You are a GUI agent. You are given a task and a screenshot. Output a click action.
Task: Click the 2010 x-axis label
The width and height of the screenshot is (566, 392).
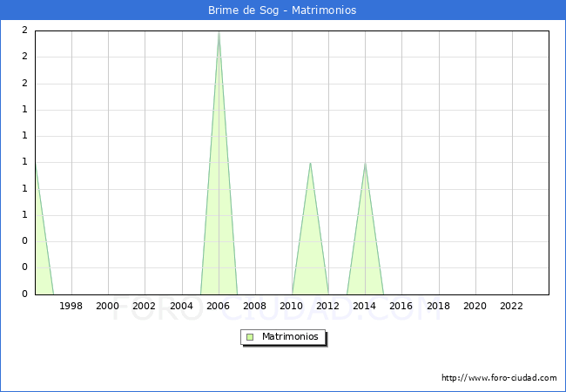[292, 306]
